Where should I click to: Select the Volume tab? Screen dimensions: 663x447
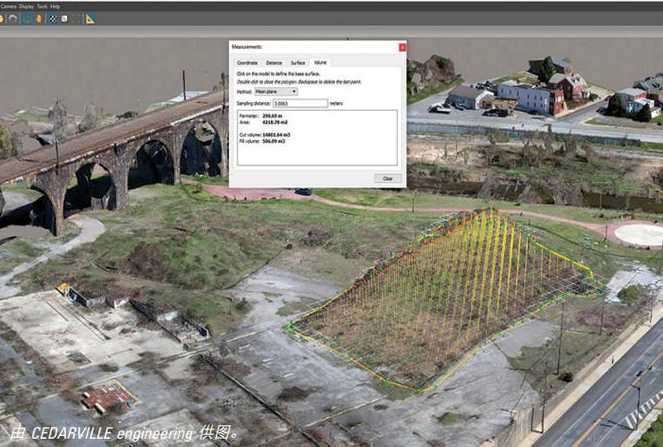(x=320, y=62)
